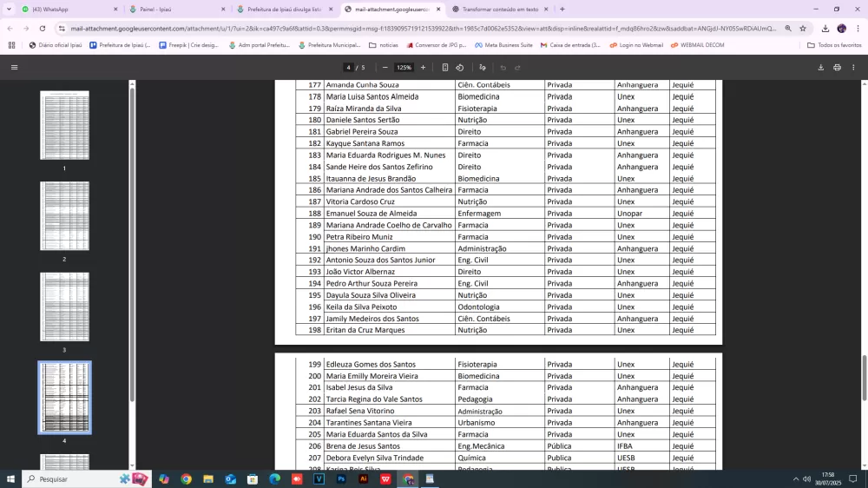Screen dimensions: 868x488
Task: Select page 1 thumbnail in sidebar
Action: (x=64, y=125)
